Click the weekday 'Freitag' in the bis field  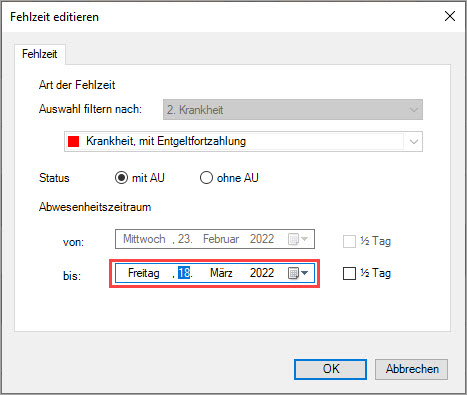tap(144, 273)
